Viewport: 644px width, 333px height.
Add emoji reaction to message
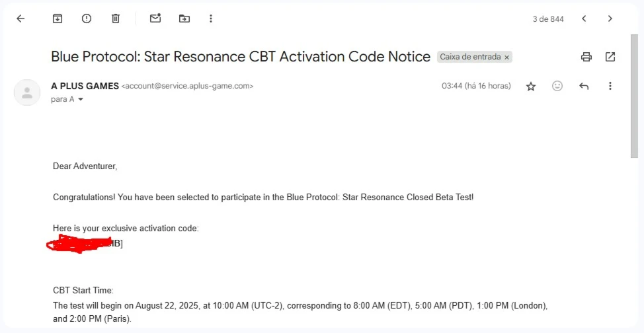coord(557,86)
